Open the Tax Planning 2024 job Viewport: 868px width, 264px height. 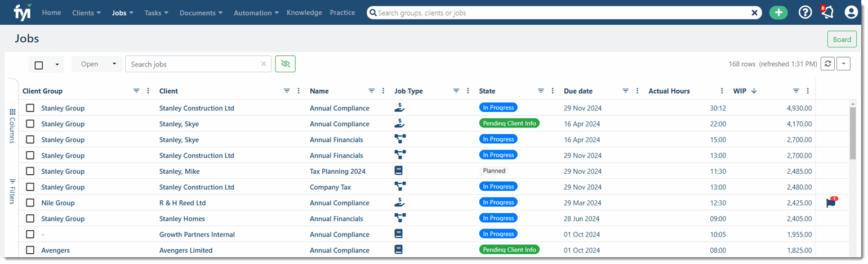coord(337,171)
